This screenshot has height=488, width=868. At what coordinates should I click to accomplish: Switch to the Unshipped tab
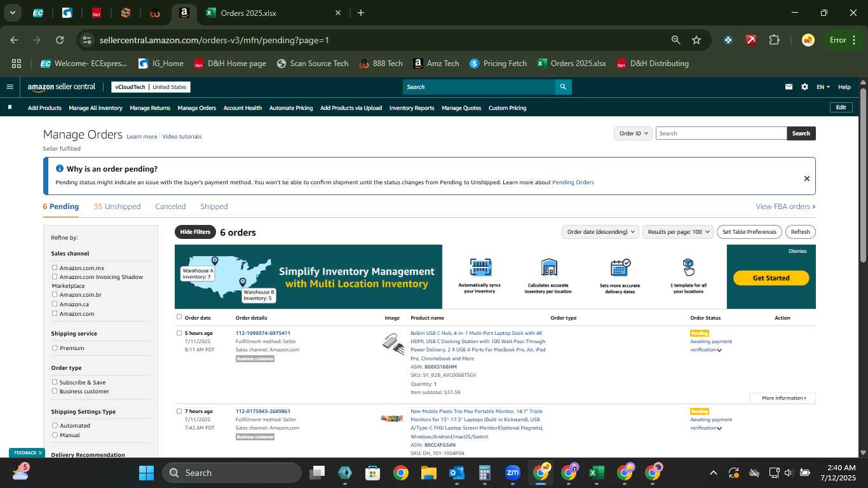pos(117,207)
